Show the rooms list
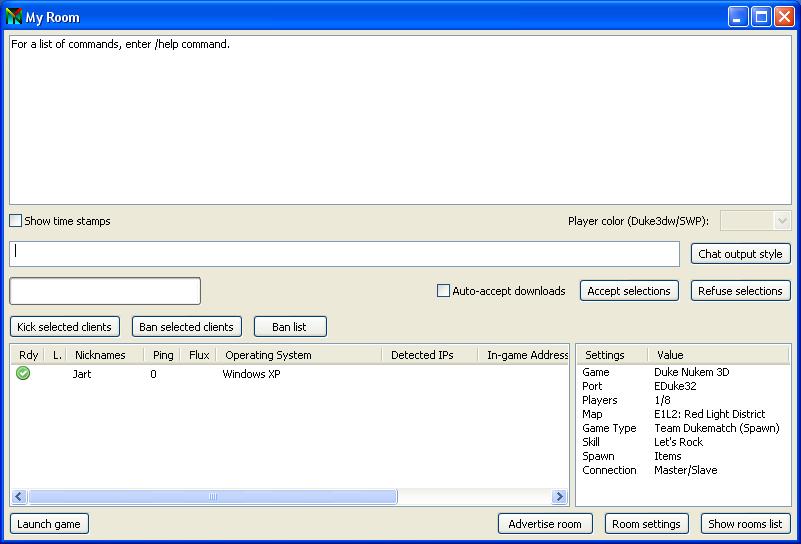The width and height of the screenshot is (801, 544). 745,524
